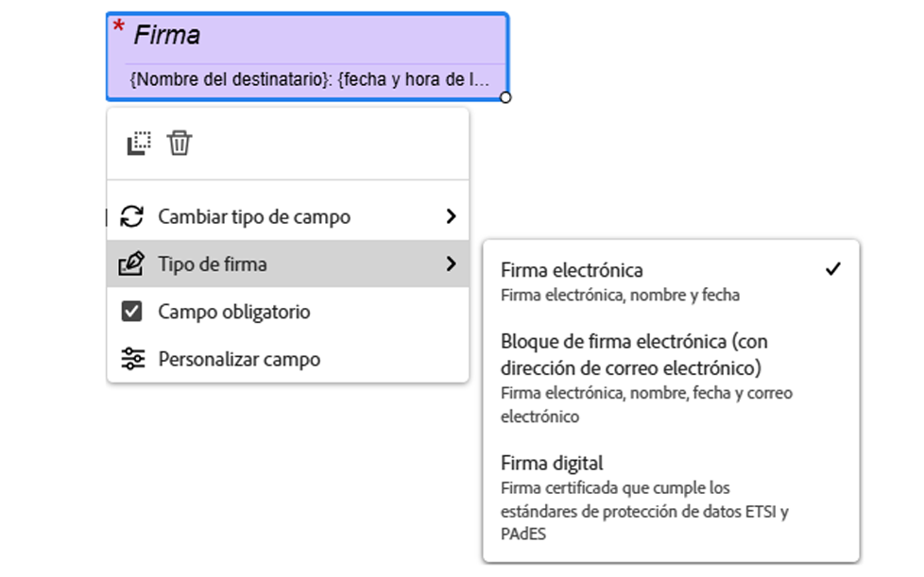Click the checkmark next to Firma electrónica
Image resolution: width=924 pixels, height=577 pixels.
[x=832, y=269]
